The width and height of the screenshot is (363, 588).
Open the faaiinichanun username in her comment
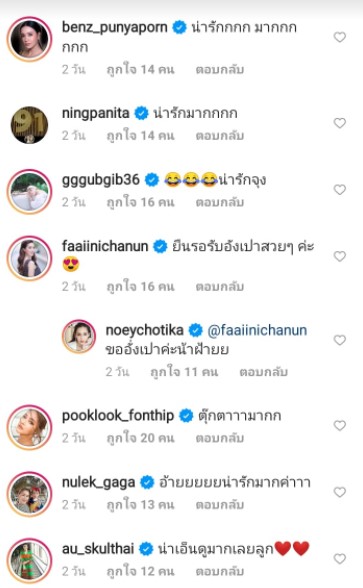click(105, 246)
